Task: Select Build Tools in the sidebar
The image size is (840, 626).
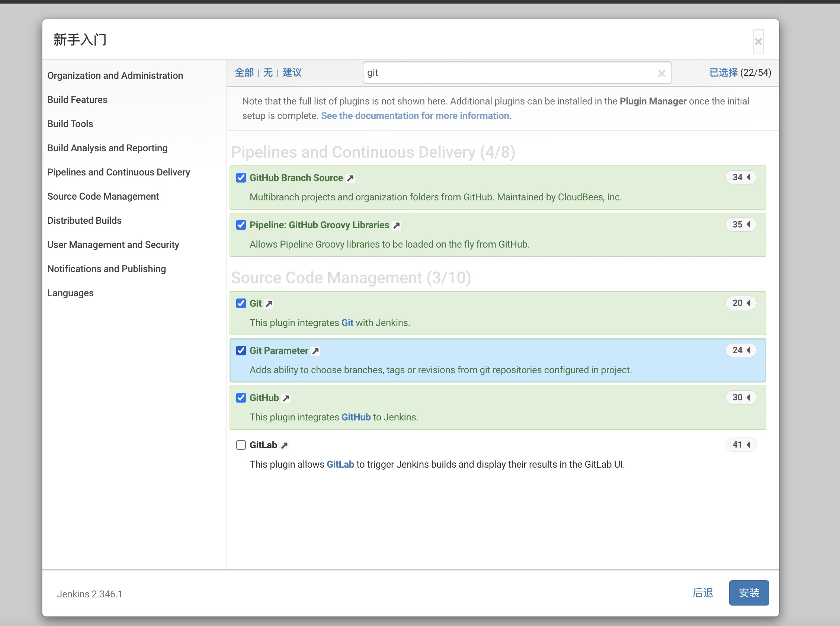Action: pos(70,124)
